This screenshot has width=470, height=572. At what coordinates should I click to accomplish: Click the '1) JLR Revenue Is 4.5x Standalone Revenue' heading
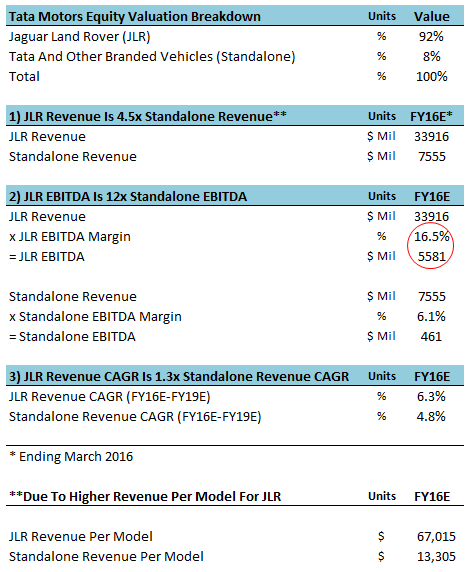pyautogui.click(x=147, y=117)
